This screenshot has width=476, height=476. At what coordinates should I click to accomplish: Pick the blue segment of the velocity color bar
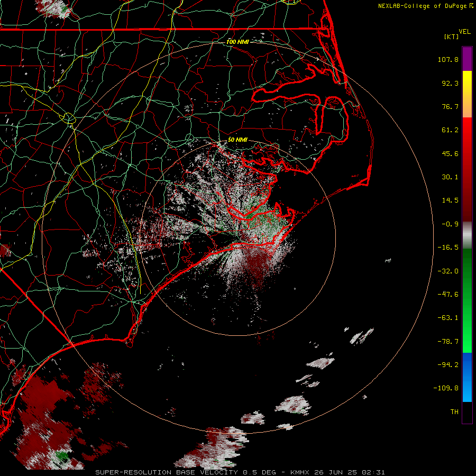click(467, 377)
